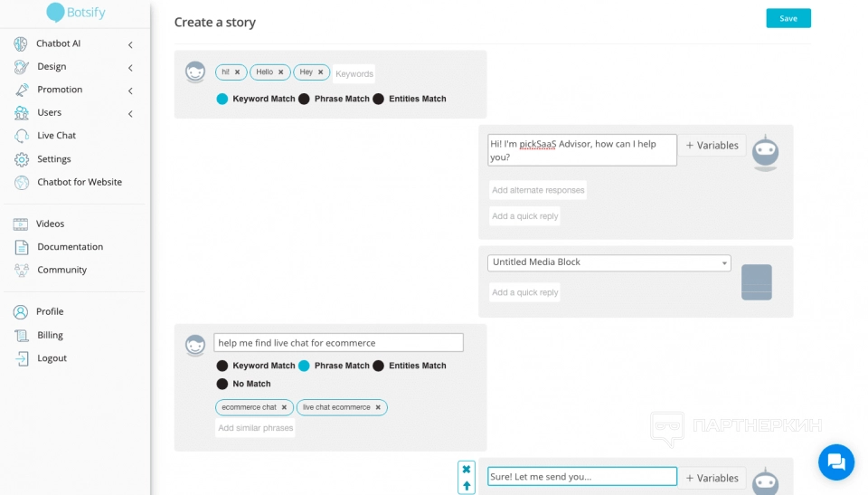The height and width of the screenshot is (495, 868).
Task: Select Phrase Match in first user block
Action: [x=305, y=99]
